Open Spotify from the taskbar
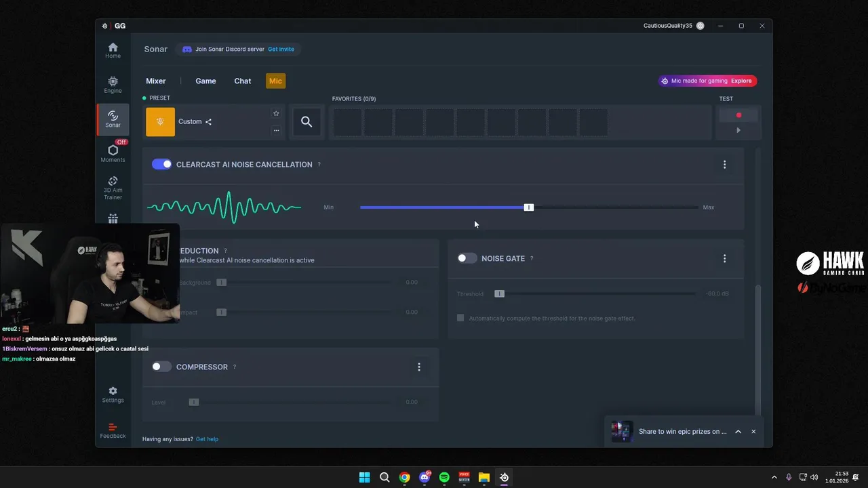 (x=444, y=477)
